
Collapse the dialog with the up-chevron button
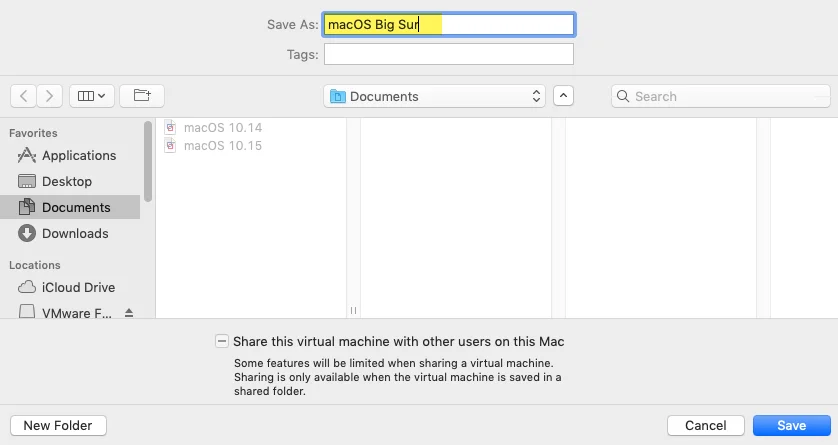point(563,96)
